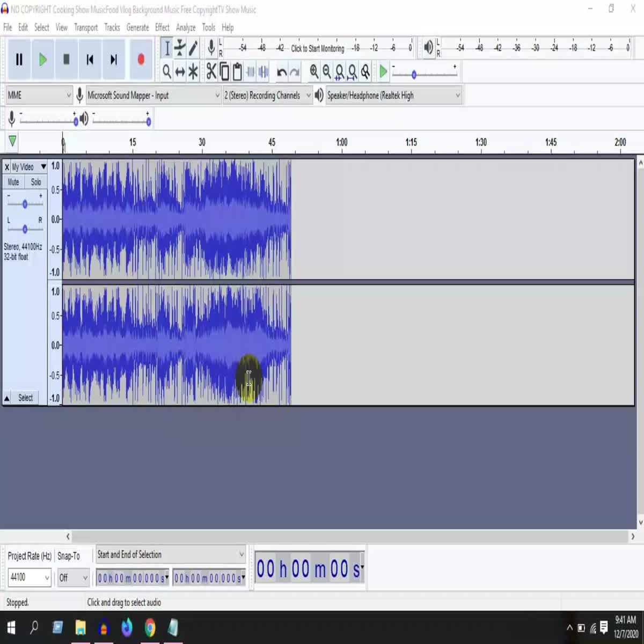Select the Envelope tool
The image size is (644, 644).
coord(181,48)
